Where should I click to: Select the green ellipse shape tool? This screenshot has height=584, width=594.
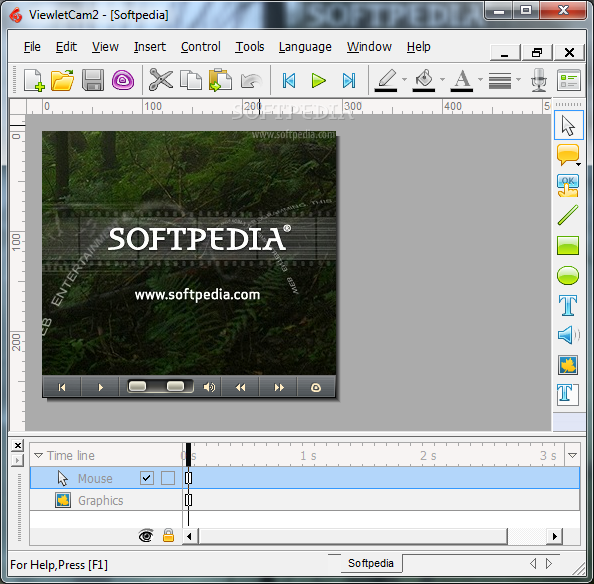point(568,275)
